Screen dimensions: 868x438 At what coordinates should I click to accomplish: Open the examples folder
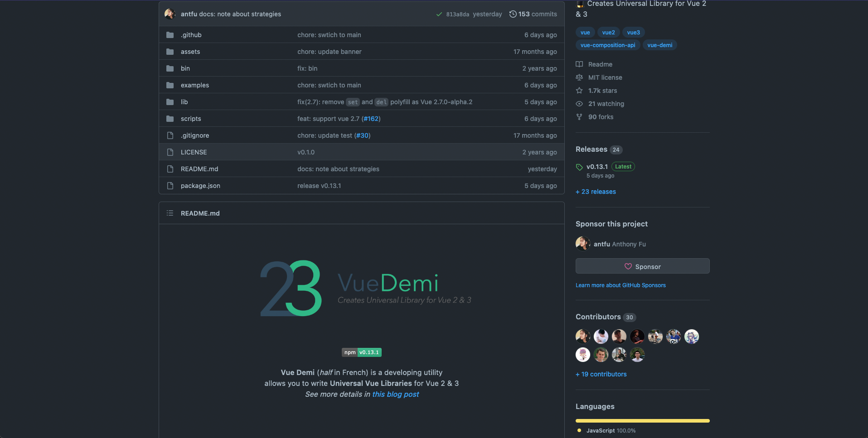point(195,85)
